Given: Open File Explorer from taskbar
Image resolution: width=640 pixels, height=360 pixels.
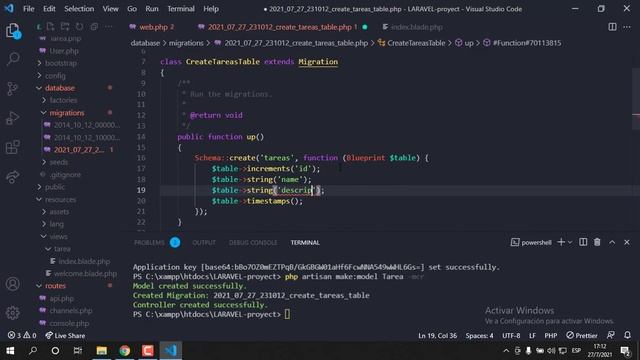Looking at the screenshot, I should point(102,351).
